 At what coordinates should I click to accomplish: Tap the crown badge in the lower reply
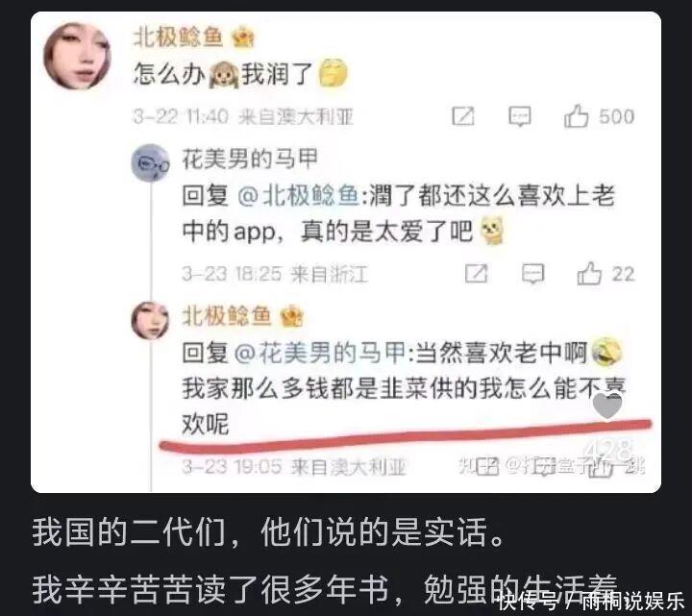(x=292, y=316)
